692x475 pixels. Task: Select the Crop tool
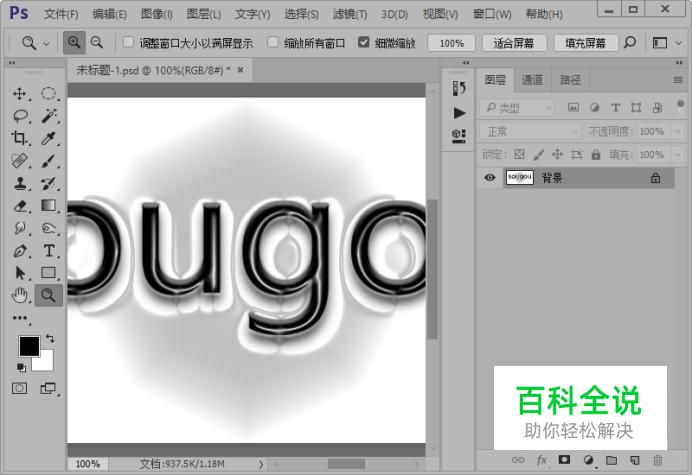click(x=19, y=138)
